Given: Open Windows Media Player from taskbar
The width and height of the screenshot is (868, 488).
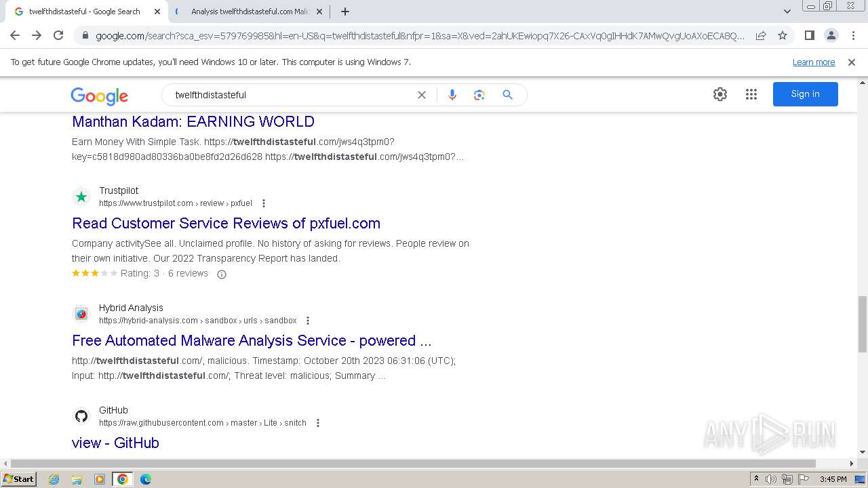Looking at the screenshot, I should (x=100, y=479).
